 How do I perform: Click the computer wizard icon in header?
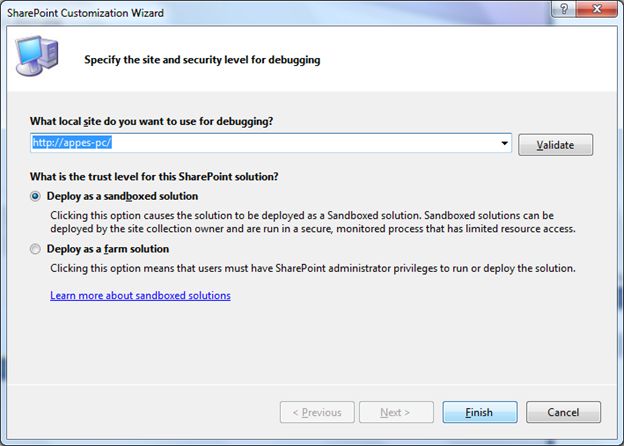37,56
